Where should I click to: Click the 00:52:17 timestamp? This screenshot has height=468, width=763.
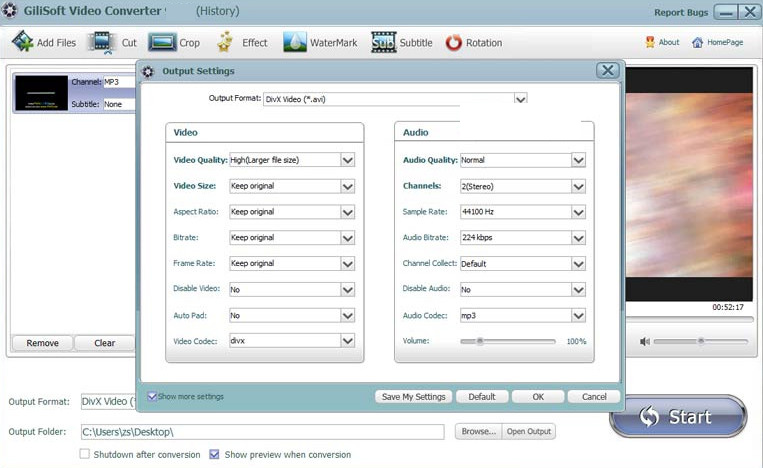pos(728,307)
